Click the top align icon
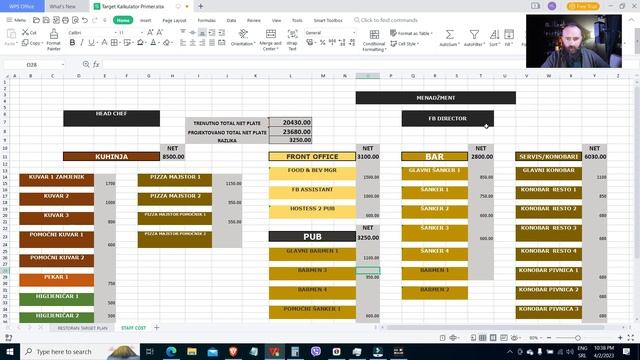 183,32
